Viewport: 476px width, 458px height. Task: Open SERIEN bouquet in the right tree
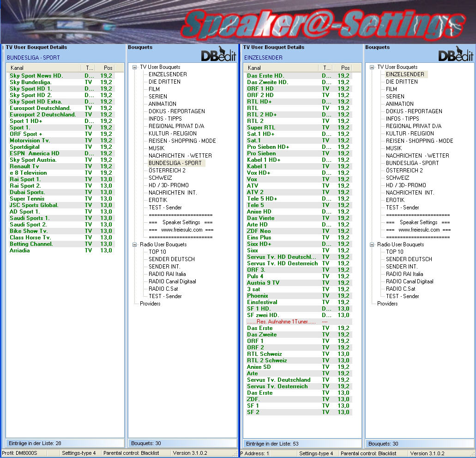coord(395,96)
